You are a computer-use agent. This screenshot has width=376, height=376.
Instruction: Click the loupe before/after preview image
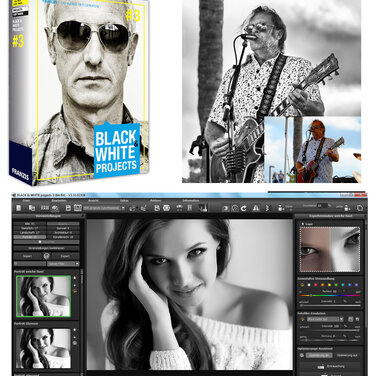click(330, 249)
